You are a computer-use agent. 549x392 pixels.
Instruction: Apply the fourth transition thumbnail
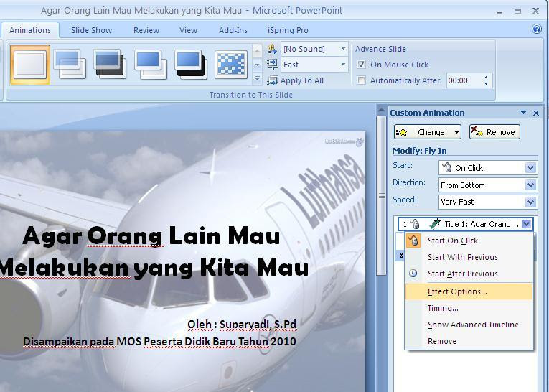pos(151,64)
